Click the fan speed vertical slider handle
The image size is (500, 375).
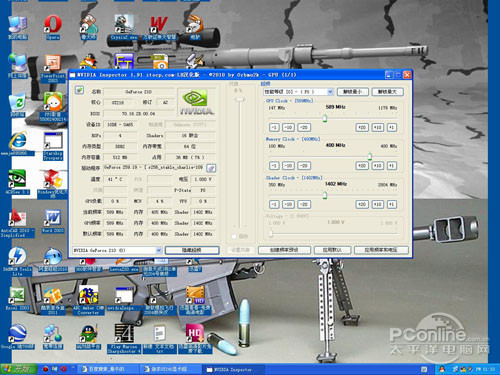point(240,99)
